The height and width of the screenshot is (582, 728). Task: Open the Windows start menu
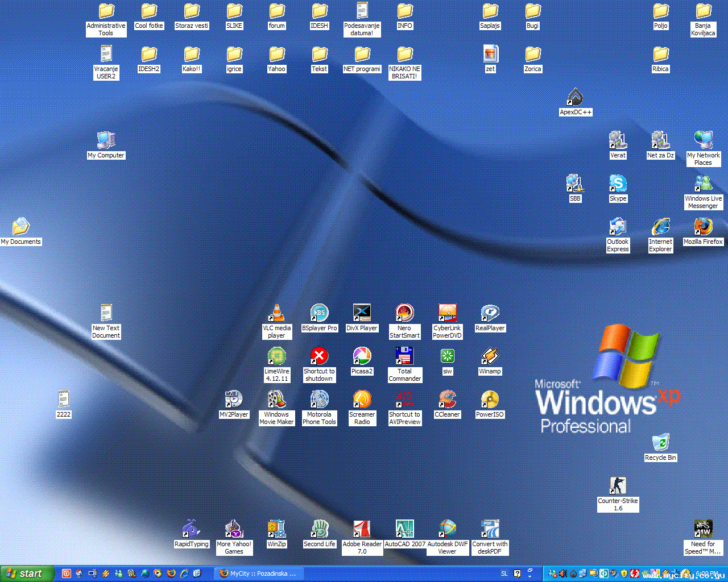tap(27, 573)
